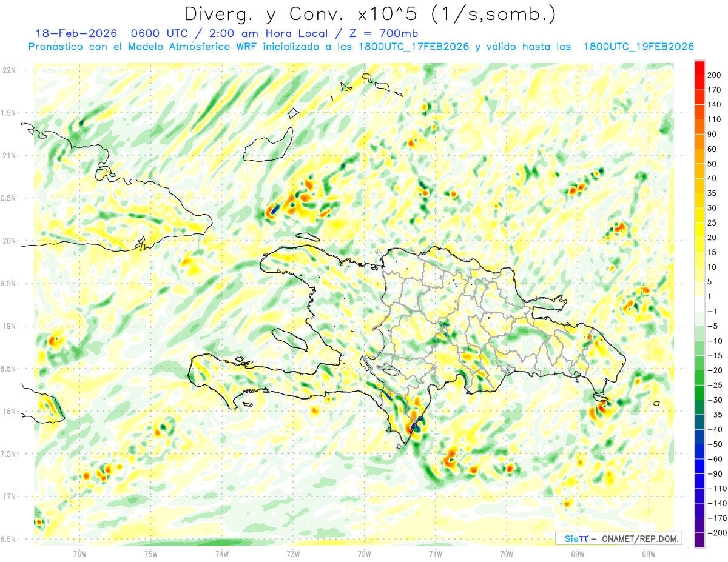Viewport: 728px width, 562px height.
Task: Click the '69W' longitude label
Action: pos(578,554)
